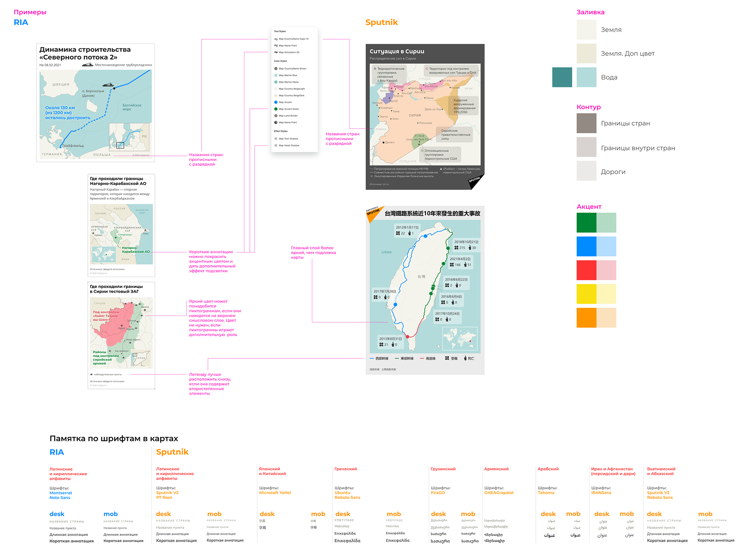Open the Taiwan railway accidents map
746x560 pixels.
pyautogui.click(x=425, y=290)
